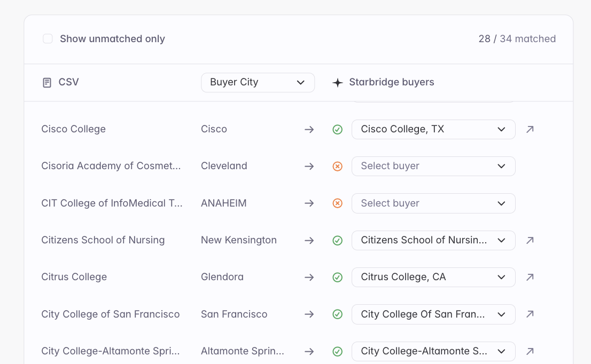Click unmatched orange icon for CIT College
The height and width of the screenshot is (364, 591).
pos(337,203)
